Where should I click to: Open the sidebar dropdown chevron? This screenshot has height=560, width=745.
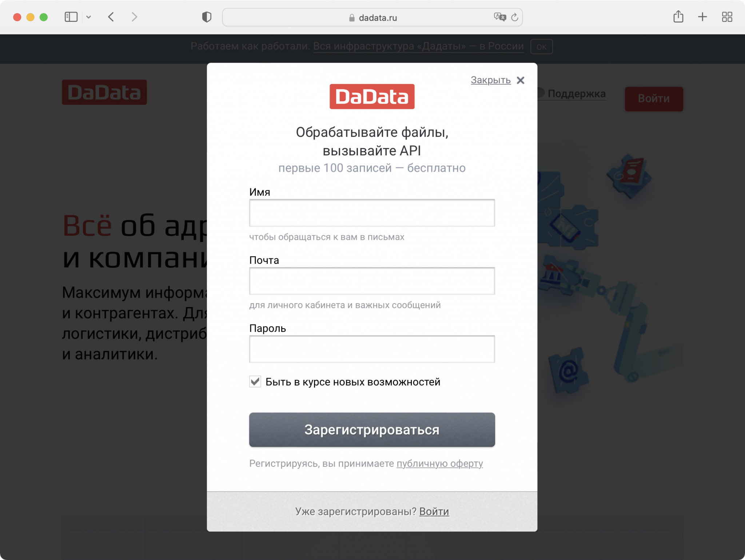(88, 17)
